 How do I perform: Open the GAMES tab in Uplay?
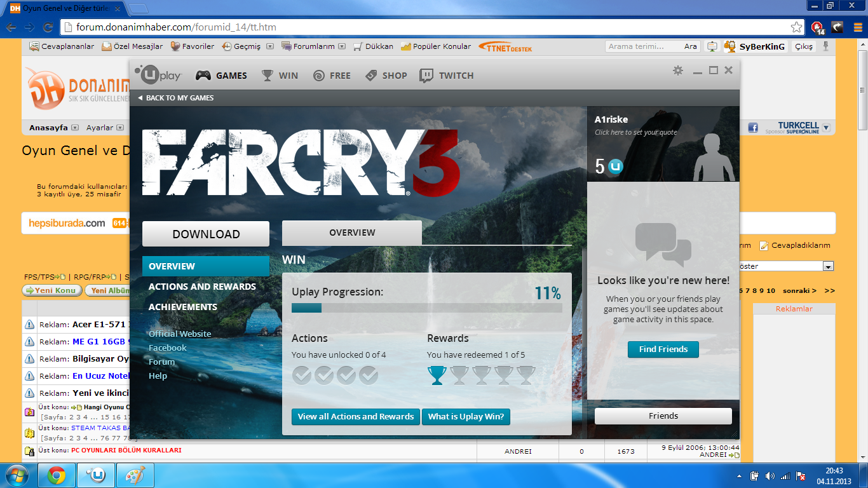tap(221, 76)
